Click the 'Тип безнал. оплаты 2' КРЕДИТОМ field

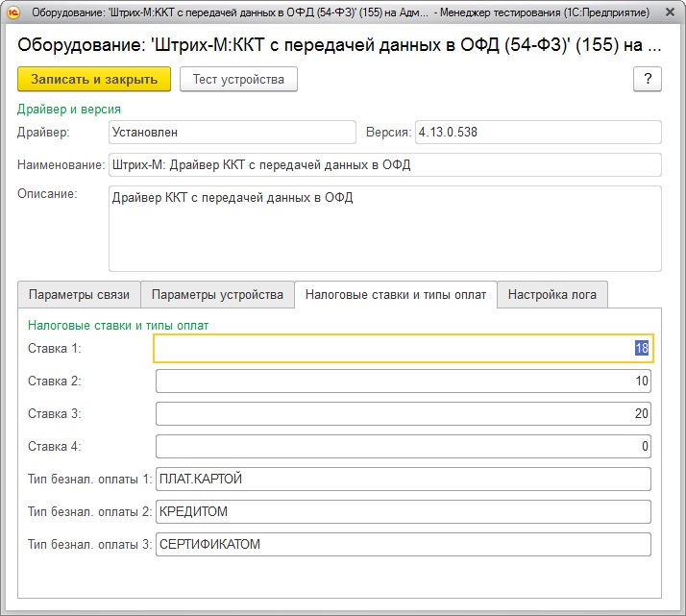tap(403, 511)
